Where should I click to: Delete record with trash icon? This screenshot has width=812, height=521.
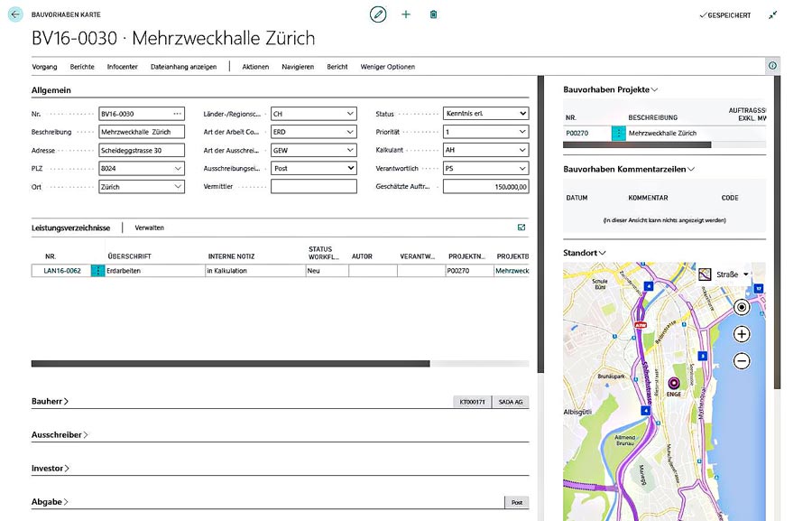point(433,14)
